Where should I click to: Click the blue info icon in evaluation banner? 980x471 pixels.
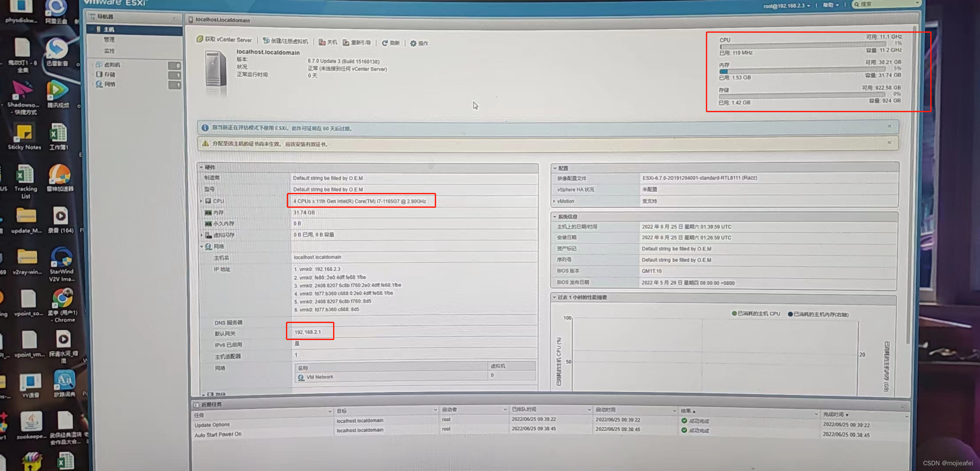click(x=205, y=128)
